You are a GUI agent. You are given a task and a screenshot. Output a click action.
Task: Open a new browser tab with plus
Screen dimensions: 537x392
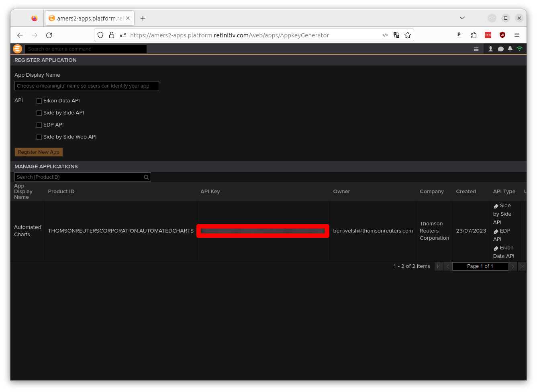coord(143,18)
